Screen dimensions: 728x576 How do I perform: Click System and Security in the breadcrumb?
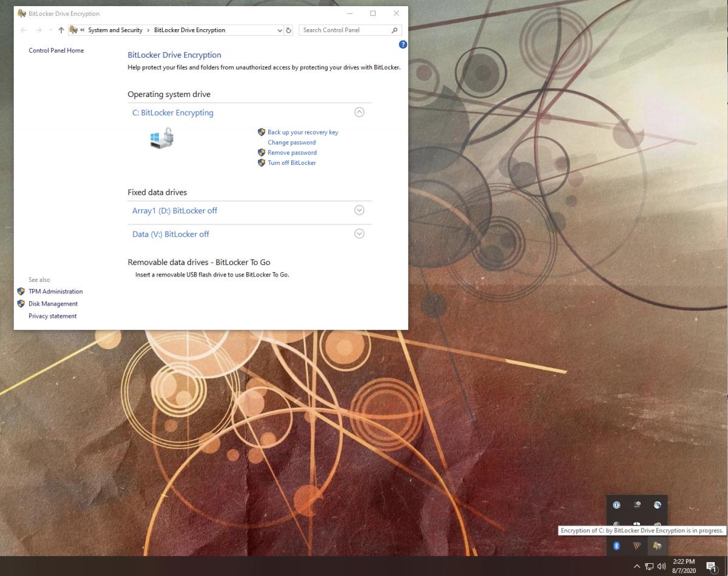pos(115,30)
